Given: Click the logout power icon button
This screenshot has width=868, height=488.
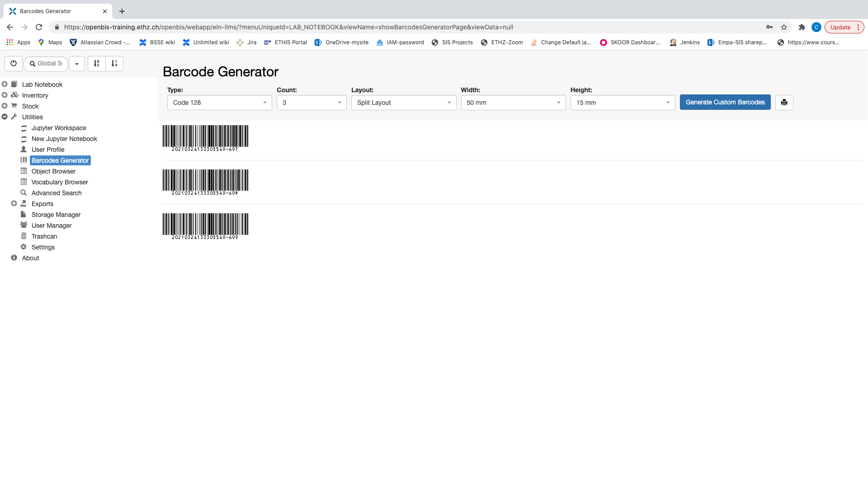Looking at the screenshot, I should (14, 64).
